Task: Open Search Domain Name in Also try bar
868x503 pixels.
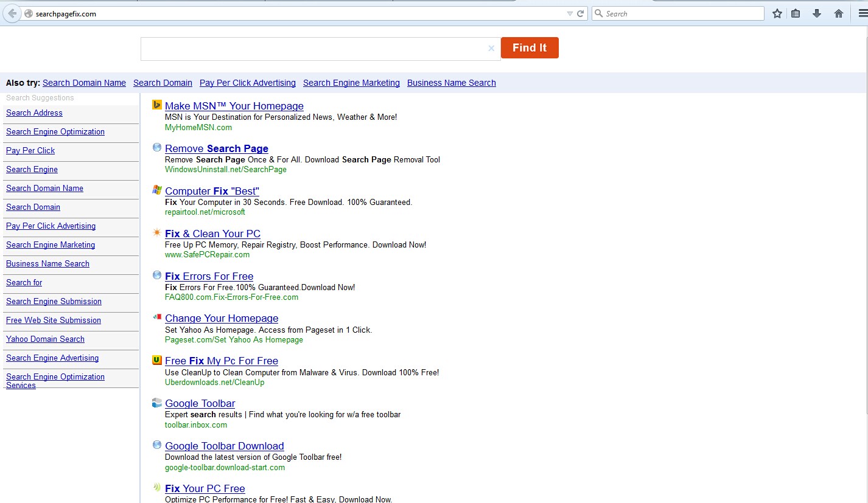Action: [x=84, y=83]
